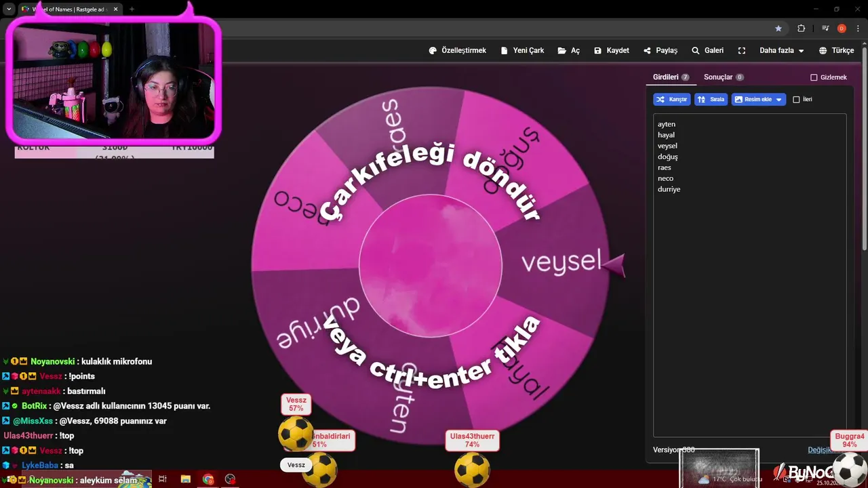Toggle the Gizlemek checkbox
This screenshot has height=488, width=868.
pos(814,77)
